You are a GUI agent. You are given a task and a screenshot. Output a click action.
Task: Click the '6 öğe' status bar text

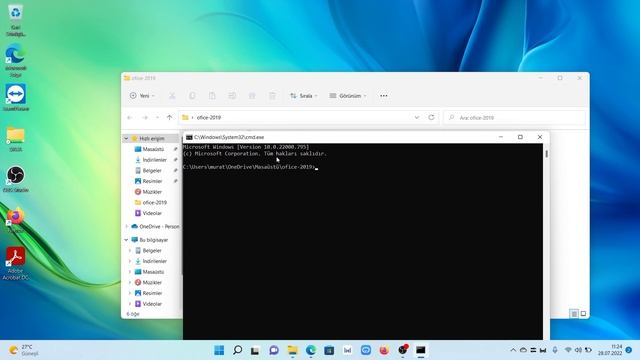tap(133, 314)
